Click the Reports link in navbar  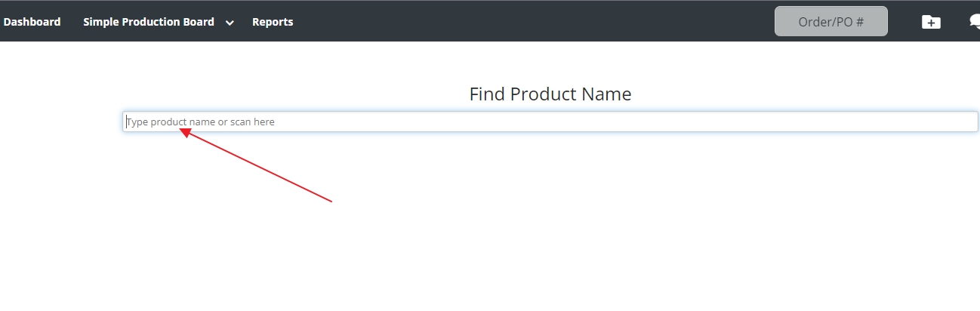click(273, 22)
